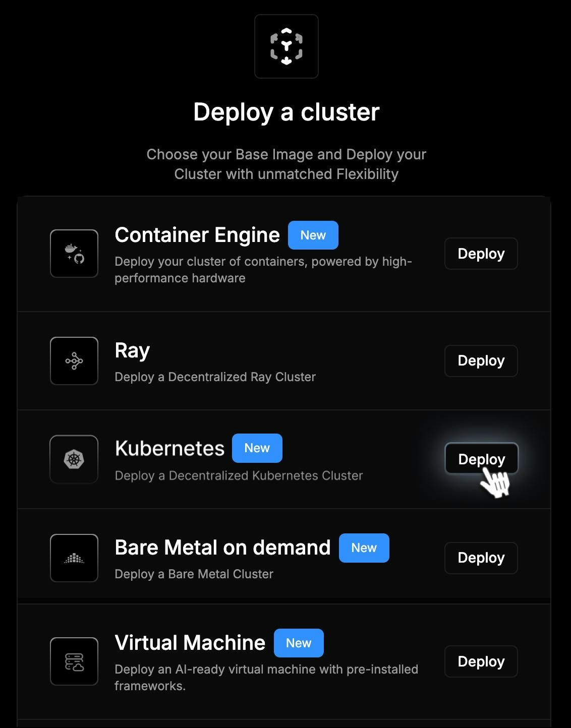Click 'Deploy an AI-ready virtual machine' description
Screen dimensions: 571x728
click(266, 678)
